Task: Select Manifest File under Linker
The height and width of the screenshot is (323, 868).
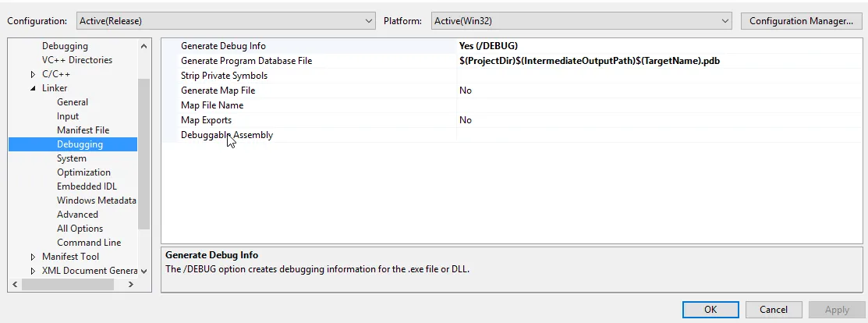Action: (x=83, y=130)
